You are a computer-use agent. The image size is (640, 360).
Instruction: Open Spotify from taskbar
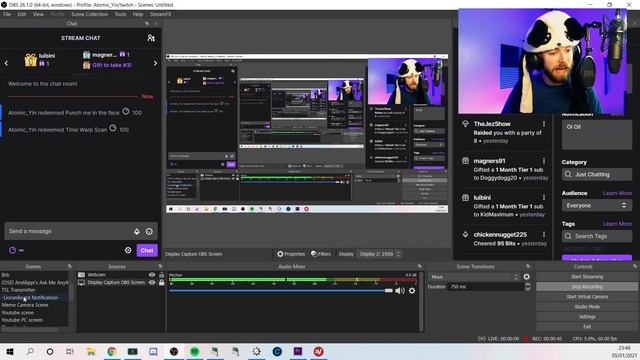(x=194, y=351)
